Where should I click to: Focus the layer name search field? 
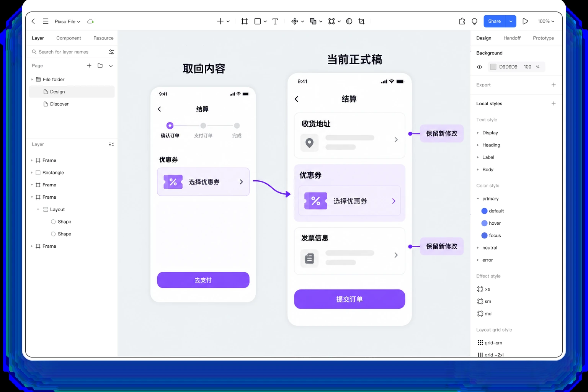pyautogui.click(x=68, y=52)
